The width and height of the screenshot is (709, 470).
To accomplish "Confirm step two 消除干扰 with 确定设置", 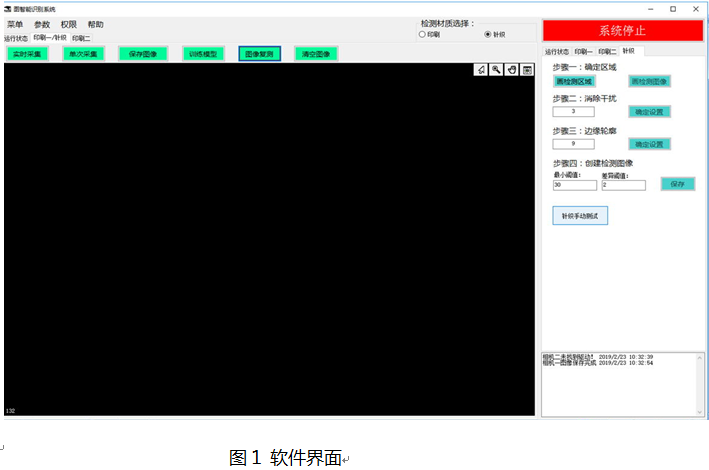I will tap(649, 112).
